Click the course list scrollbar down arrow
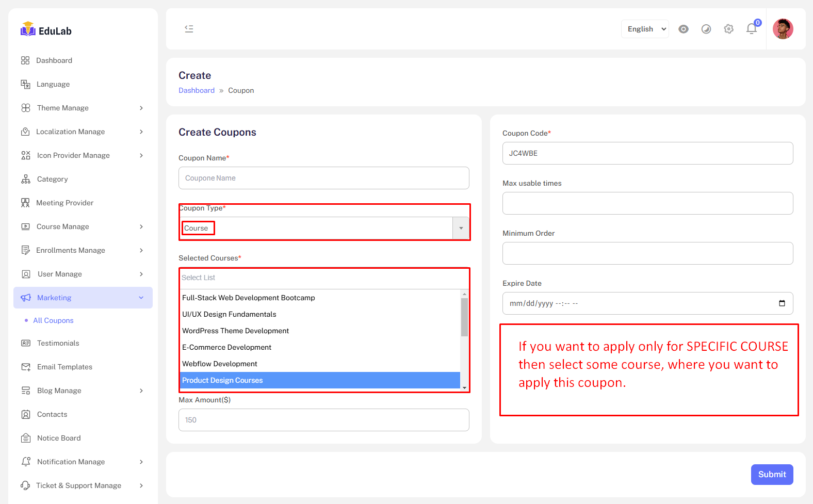The image size is (813, 504). click(x=464, y=388)
